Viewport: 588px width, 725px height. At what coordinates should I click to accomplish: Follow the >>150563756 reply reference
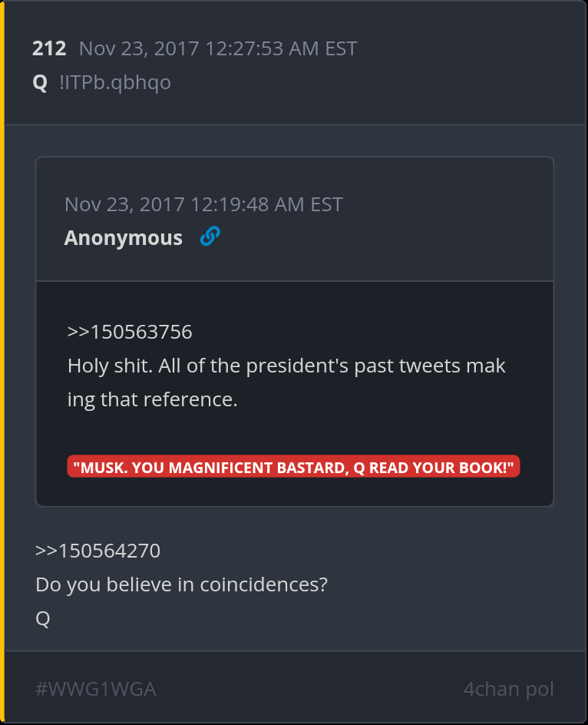(x=130, y=332)
